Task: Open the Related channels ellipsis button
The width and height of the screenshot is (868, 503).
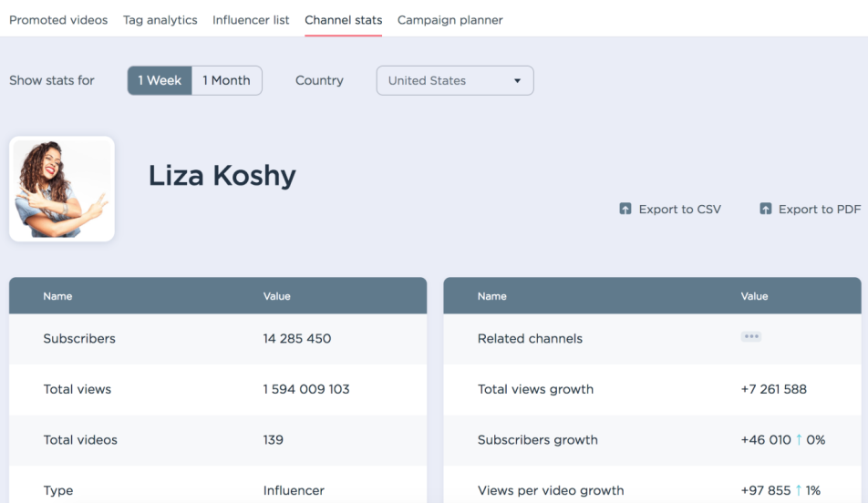Action: tap(750, 336)
